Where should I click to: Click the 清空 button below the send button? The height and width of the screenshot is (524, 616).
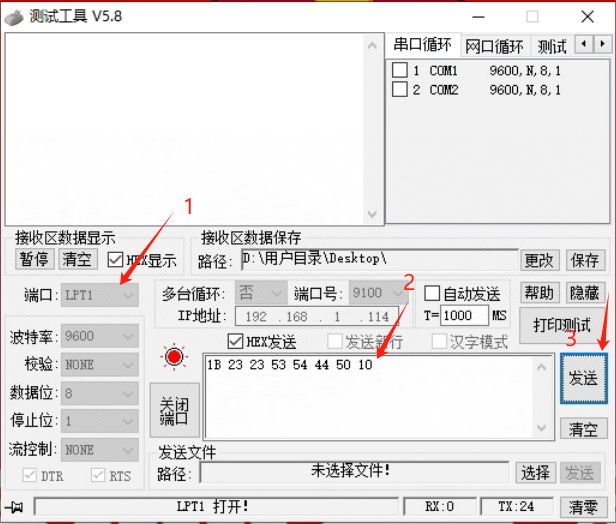coord(584,429)
